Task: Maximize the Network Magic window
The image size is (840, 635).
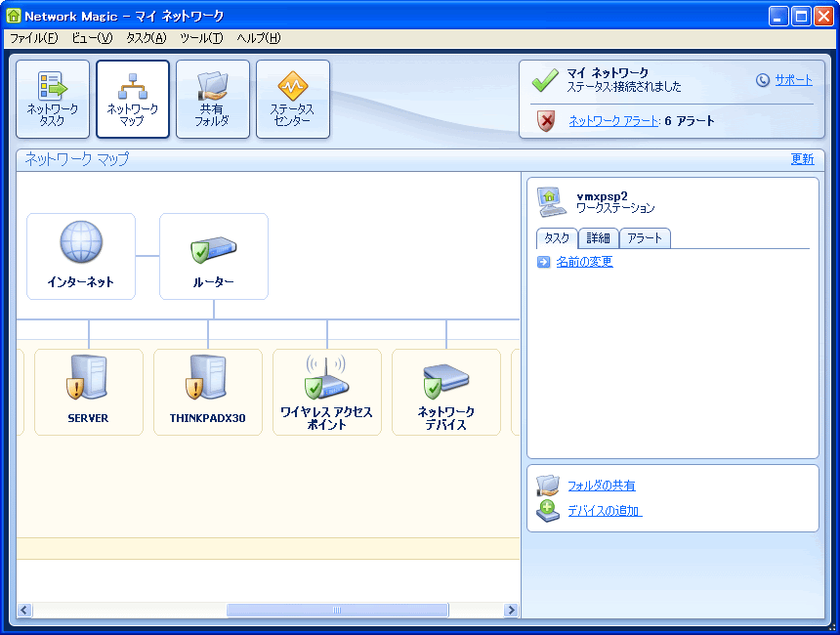Action: click(x=801, y=16)
